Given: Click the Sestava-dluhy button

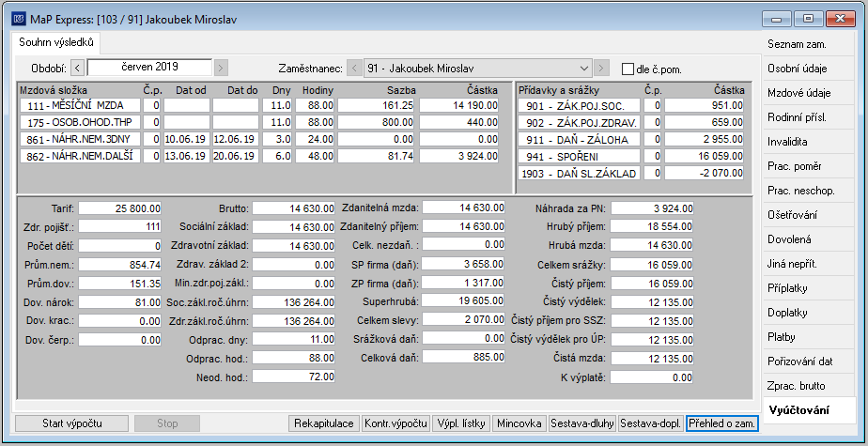Looking at the screenshot, I should (x=582, y=423).
